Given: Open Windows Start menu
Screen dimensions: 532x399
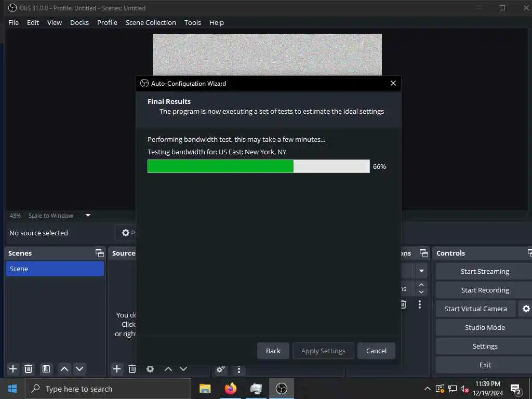Looking at the screenshot, I should [x=12, y=389].
